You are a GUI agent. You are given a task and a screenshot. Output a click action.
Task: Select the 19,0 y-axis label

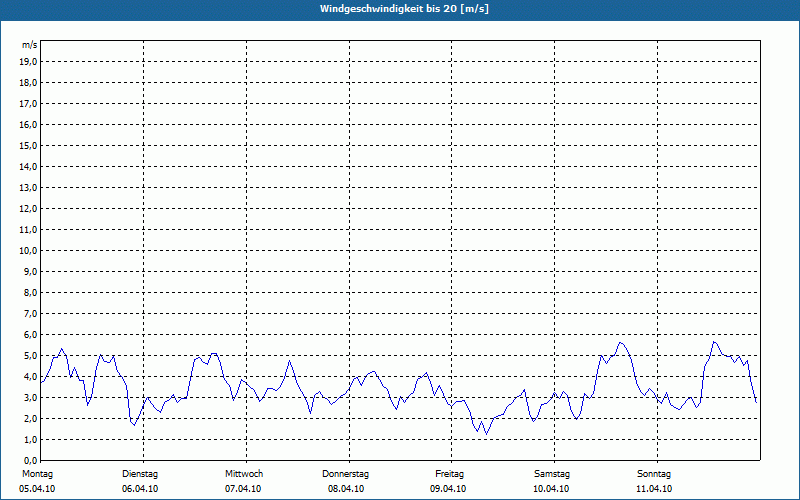pyautogui.click(x=28, y=62)
